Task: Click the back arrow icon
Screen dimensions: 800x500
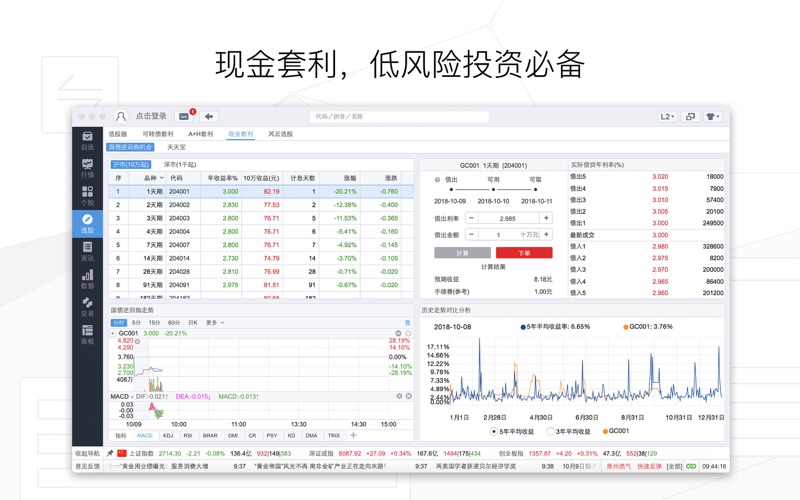Action: point(209,116)
